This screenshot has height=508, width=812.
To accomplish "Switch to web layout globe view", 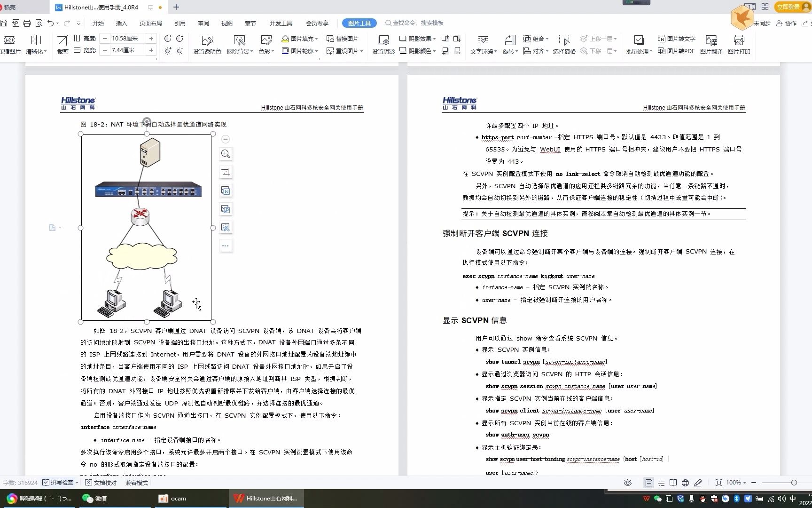I will tap(685, 483).
